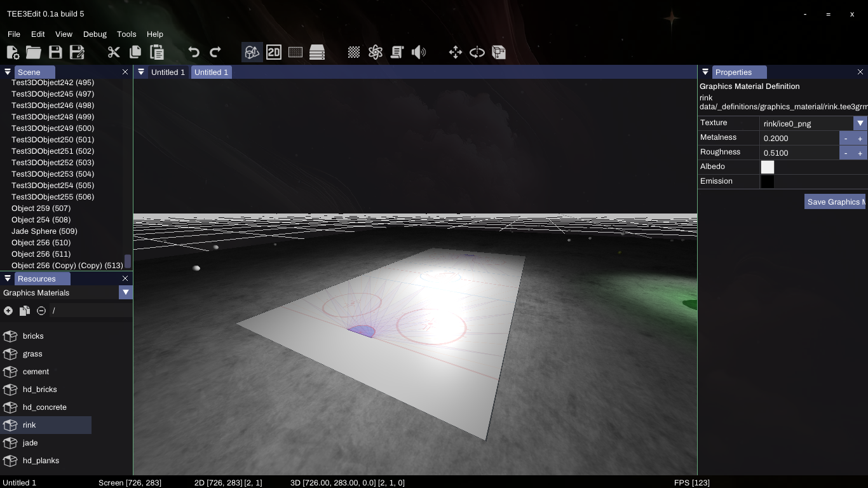Expand the Scene panel options arrow
Screen dimensions: 868x488
(8, 72)
